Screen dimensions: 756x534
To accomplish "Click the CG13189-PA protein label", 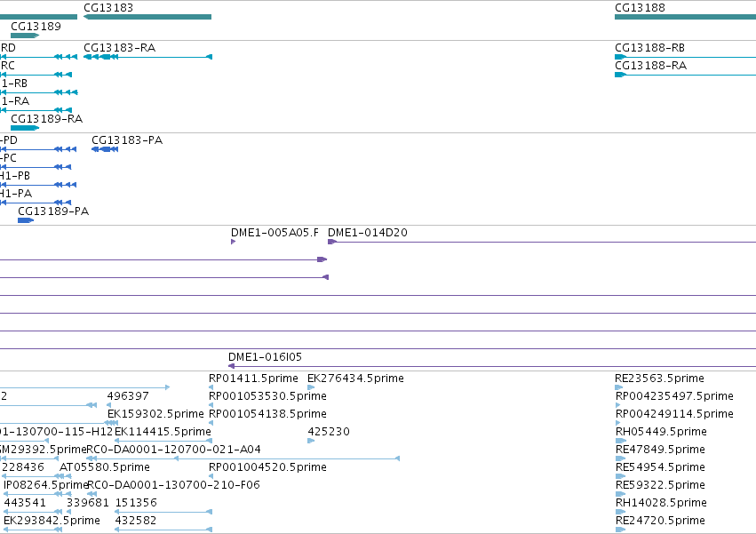I will [53, 211].
